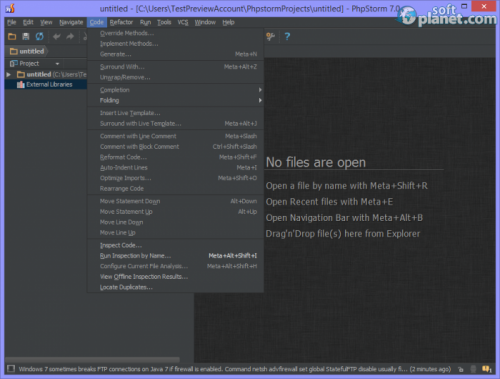Choose Reformat Code menu entry
500x379 pixels.
tap(176, 157)
